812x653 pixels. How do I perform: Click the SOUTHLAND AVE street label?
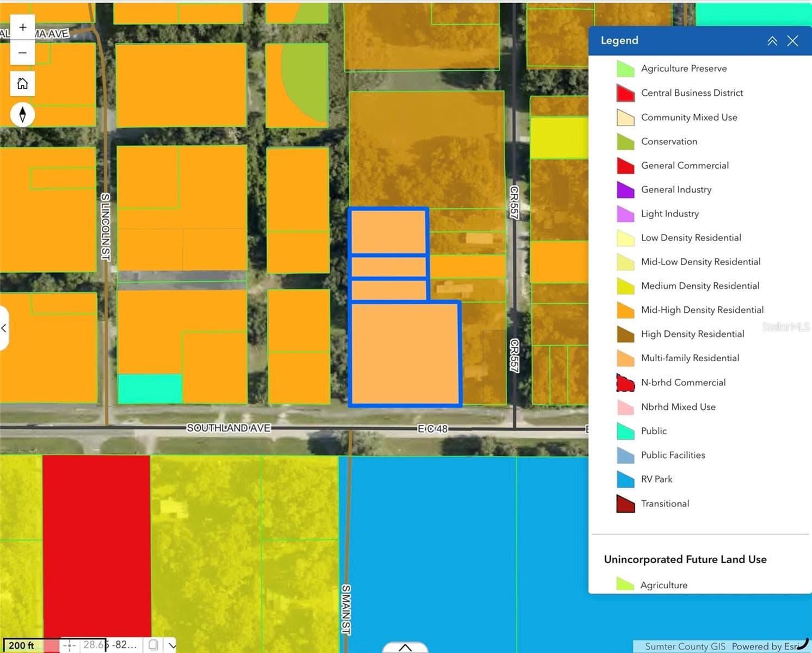229,428
